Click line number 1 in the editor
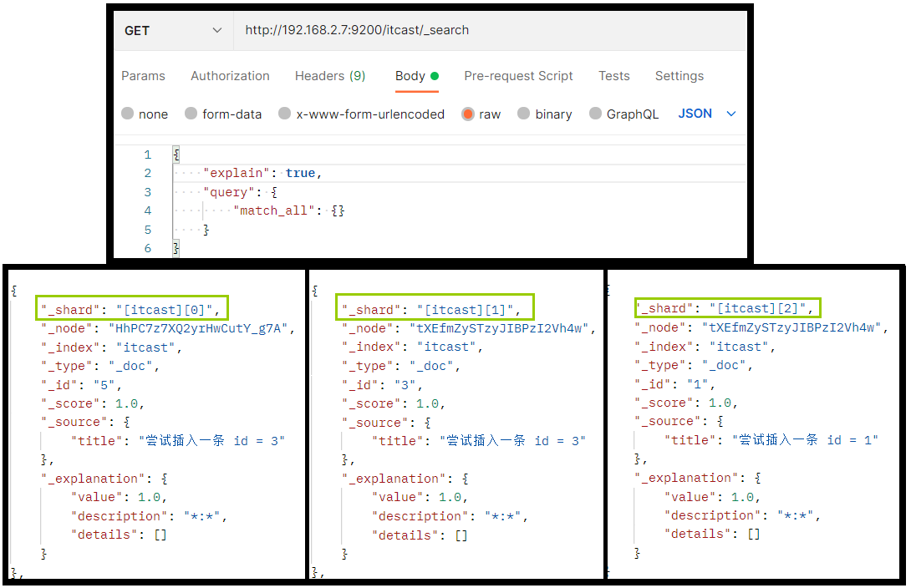 coord(148,155)
